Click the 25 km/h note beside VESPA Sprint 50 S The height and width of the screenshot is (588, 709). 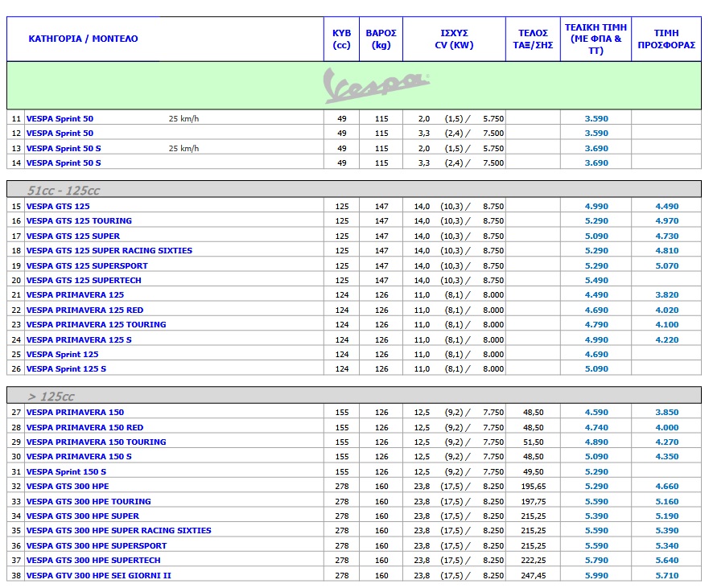[x=183, y=148]
